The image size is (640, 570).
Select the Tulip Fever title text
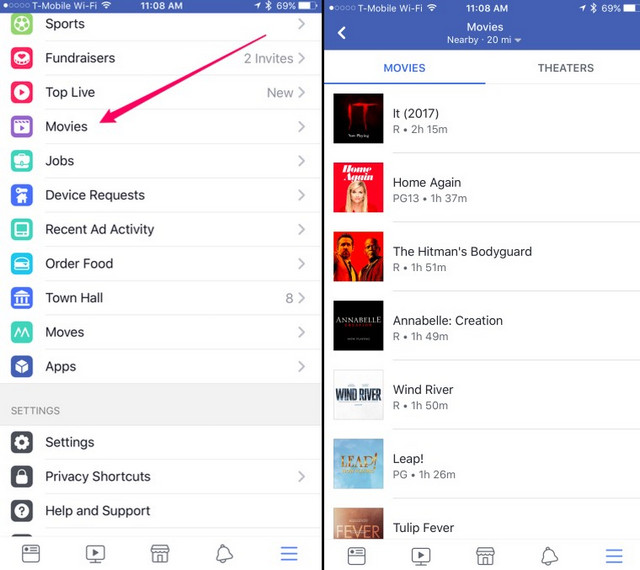(423, 528)
